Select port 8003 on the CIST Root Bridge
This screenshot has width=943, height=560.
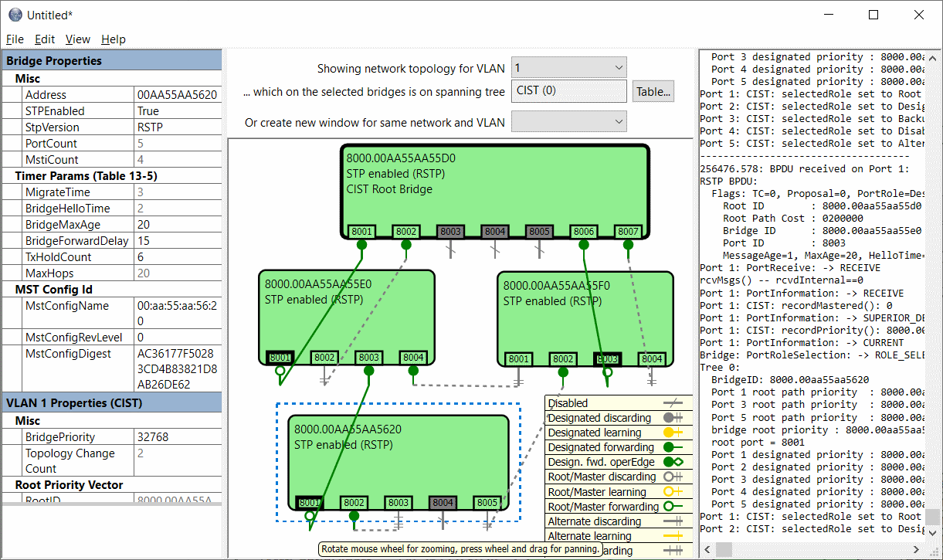pos(450,231)
